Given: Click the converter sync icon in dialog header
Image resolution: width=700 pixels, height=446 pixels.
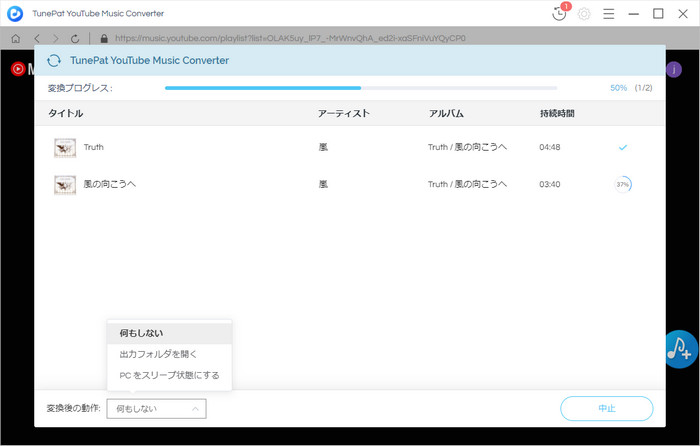Looking at the screenshot, I should coord(54,60).
